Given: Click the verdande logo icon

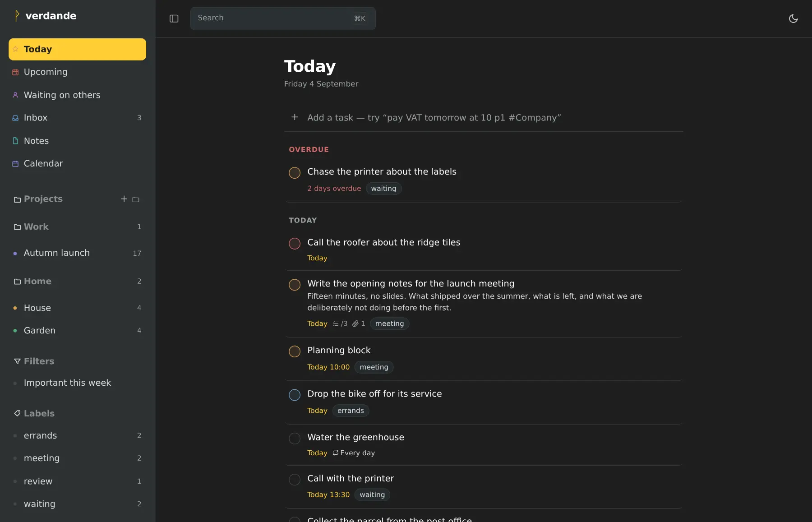Looking at the screenshot, I should (17, 16).
